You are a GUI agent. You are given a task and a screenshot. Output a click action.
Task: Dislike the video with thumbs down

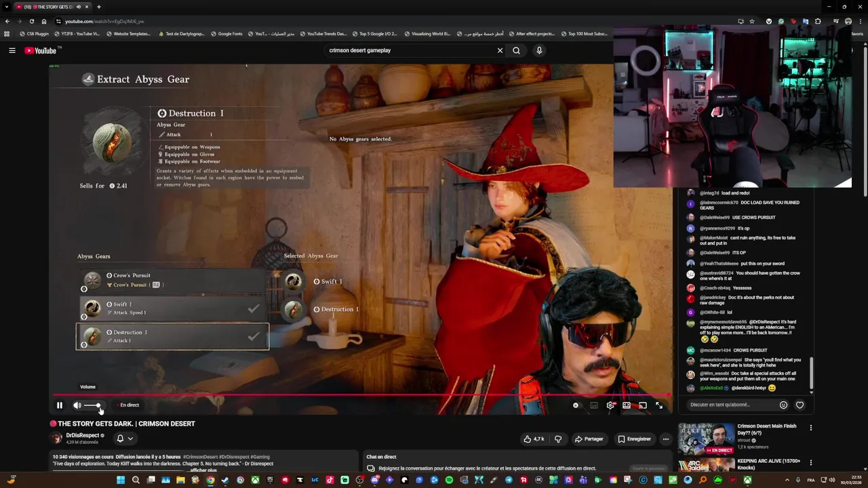point(558,439)
